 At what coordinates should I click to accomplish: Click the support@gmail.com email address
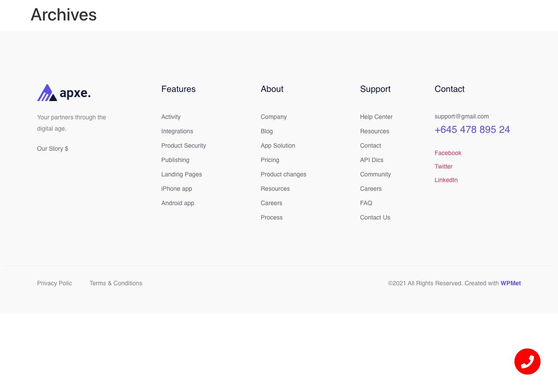coord(462,116)
